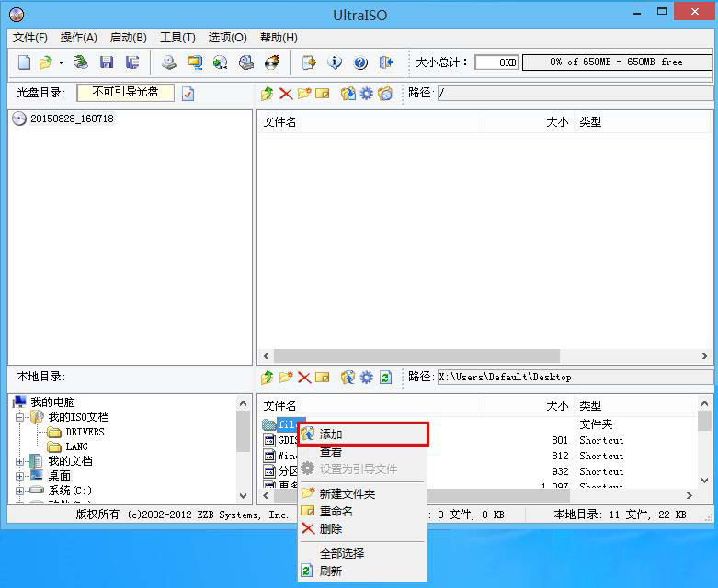The image size is (718, 588).
Task: Click the Open CD/DVD toolbar icon
Action: point(81,62)
